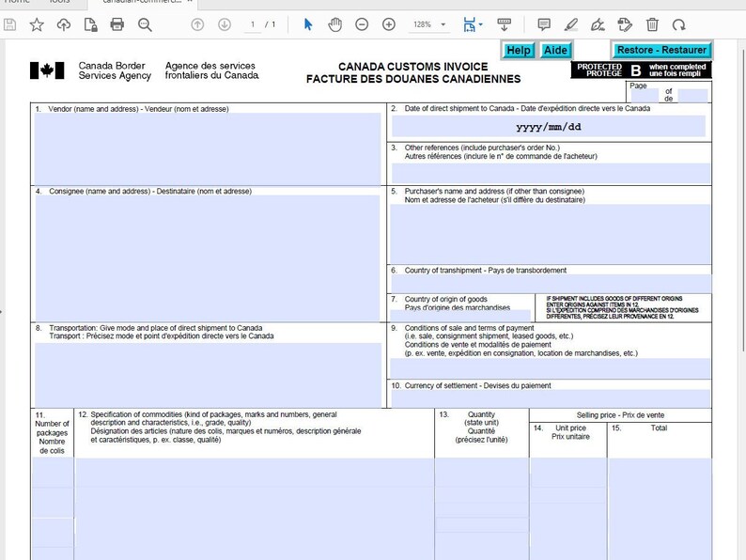Click the Purchaser's name and address field
This screenshot has width=746, height=560.
551,234
